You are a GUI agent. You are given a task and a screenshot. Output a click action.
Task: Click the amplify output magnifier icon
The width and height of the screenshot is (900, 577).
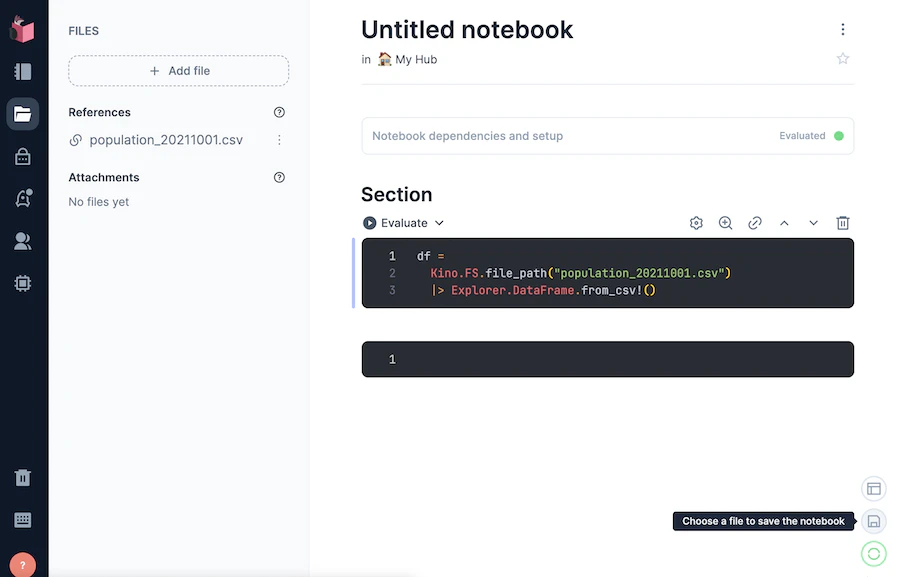[x=726, y=223]
